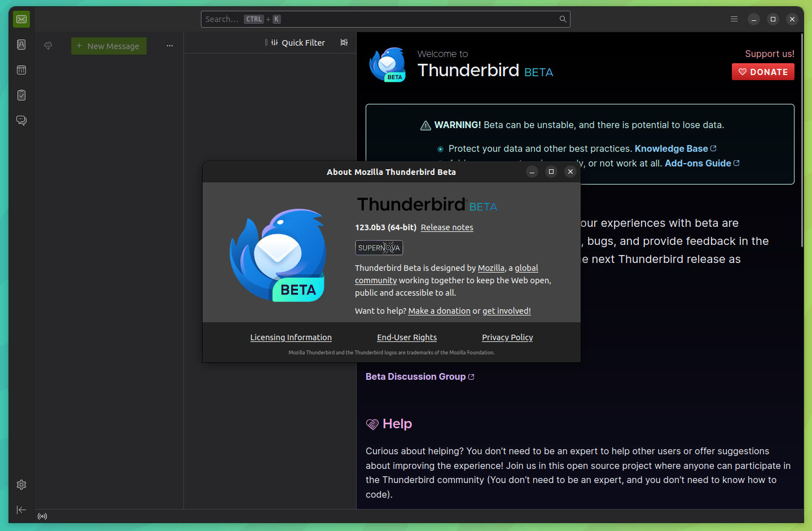Open the message list display options
Viewport: 812px width, 531px height.
coord(344,42)
